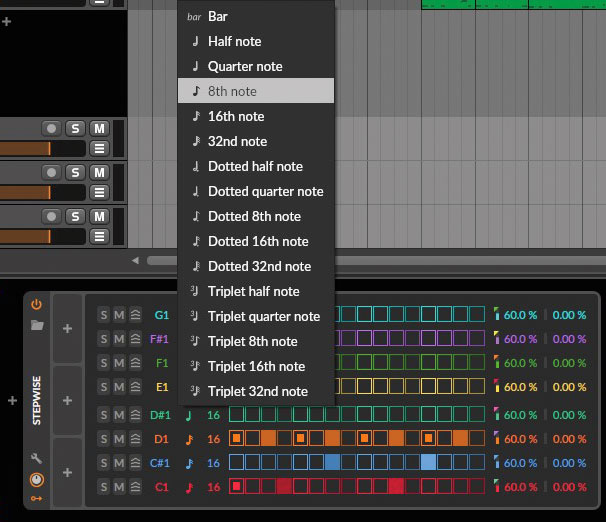Open the first track's menu lines button
Screen dimensions: 606x522
[99, 149]
